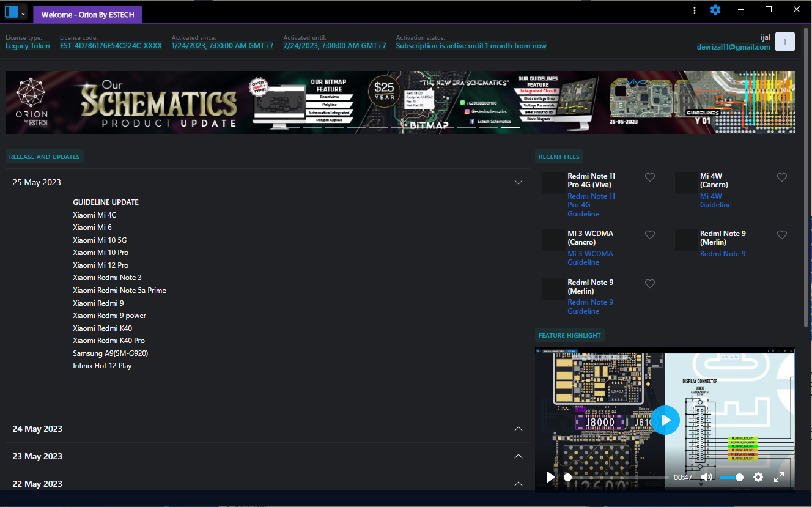The width and height of the screenshot is (812, 507).
Task: Click the small play icon in the video control bar
Action: [x=550, y=477]
